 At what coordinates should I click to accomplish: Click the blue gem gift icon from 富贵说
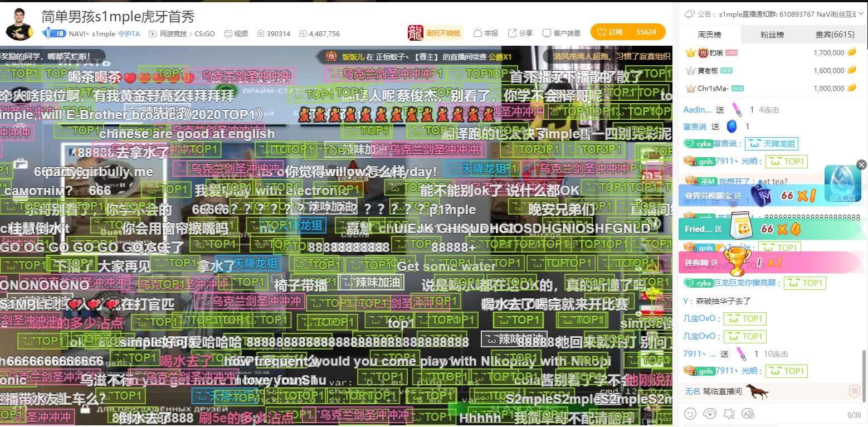(x=732, y=126)
